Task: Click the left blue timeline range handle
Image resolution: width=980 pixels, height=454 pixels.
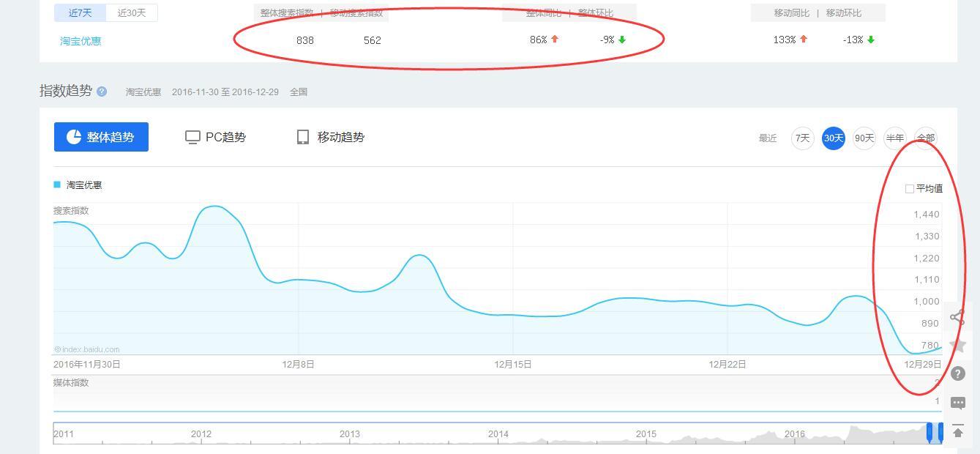Action: (x=930, y=433)
